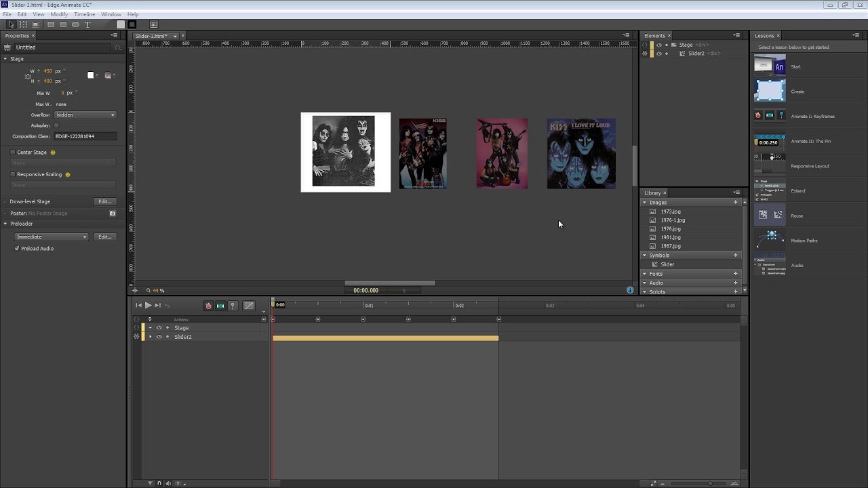Select the Rectangle tool
The width and height of the screenshot is (868, 488).
51,24
